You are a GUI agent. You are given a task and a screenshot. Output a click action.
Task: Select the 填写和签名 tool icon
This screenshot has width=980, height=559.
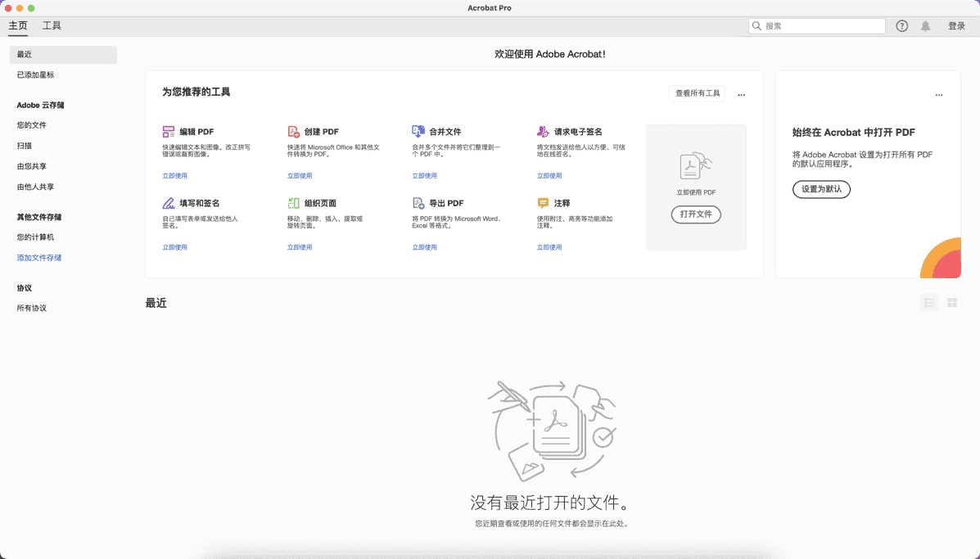[169, 203]
